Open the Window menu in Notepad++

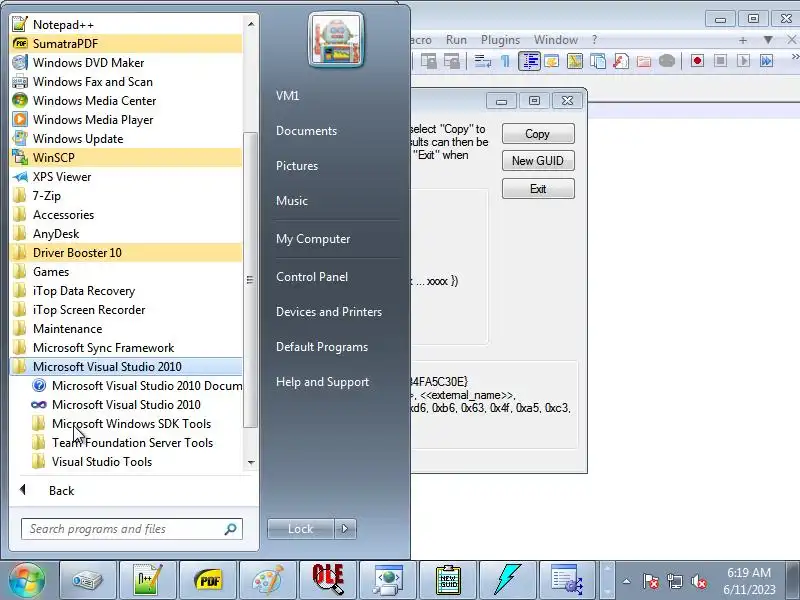click(556, 40)
